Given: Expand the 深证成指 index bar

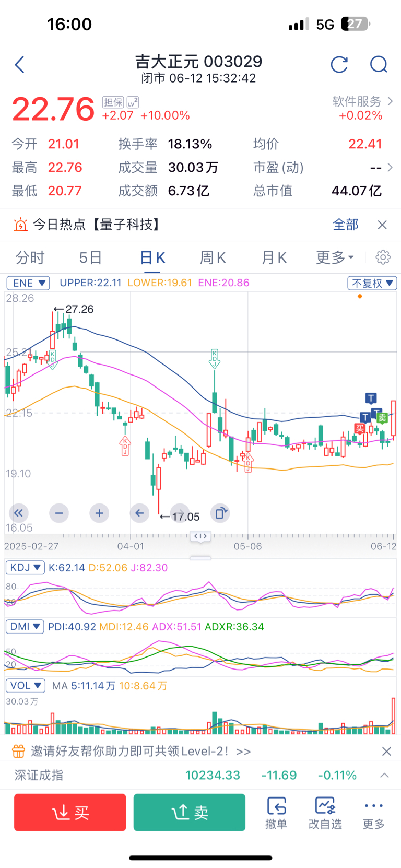Looking at the screenshot, I should [384, 775].
